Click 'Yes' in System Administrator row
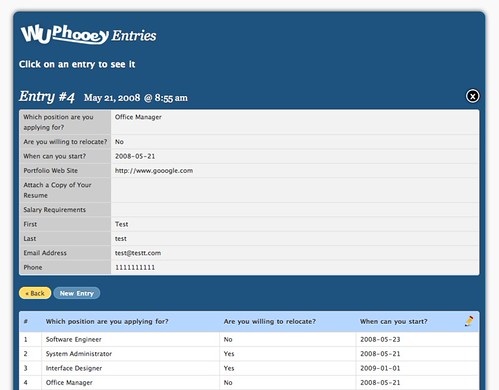The image size is (499, 390). click(x=229, y=354)
